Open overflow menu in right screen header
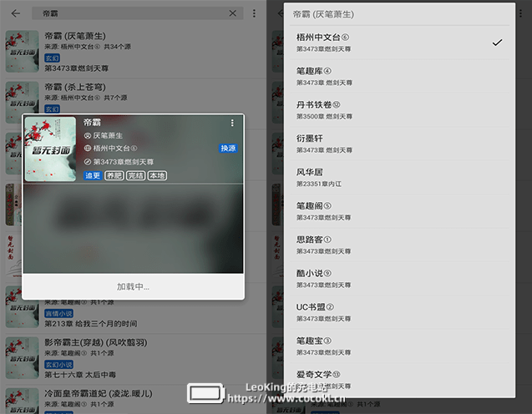The image size is (532, 414). click(520, 13)
